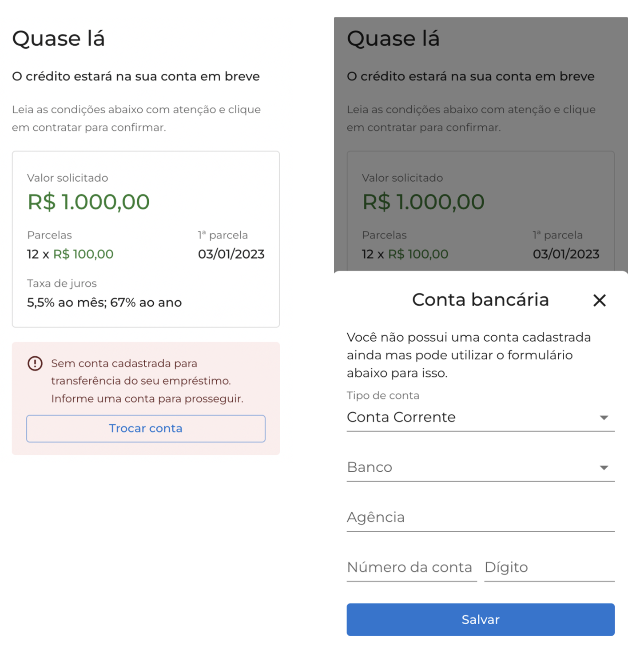Click the Sem conta cadastrada alert message
The image size is (644, 645).
pos(147,381)
